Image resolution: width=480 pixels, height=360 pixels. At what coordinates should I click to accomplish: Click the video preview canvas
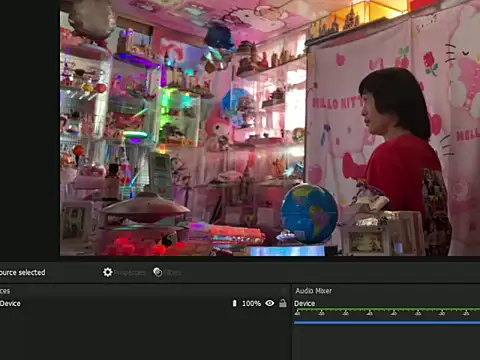pyautogui.click(x=270, y=128)
